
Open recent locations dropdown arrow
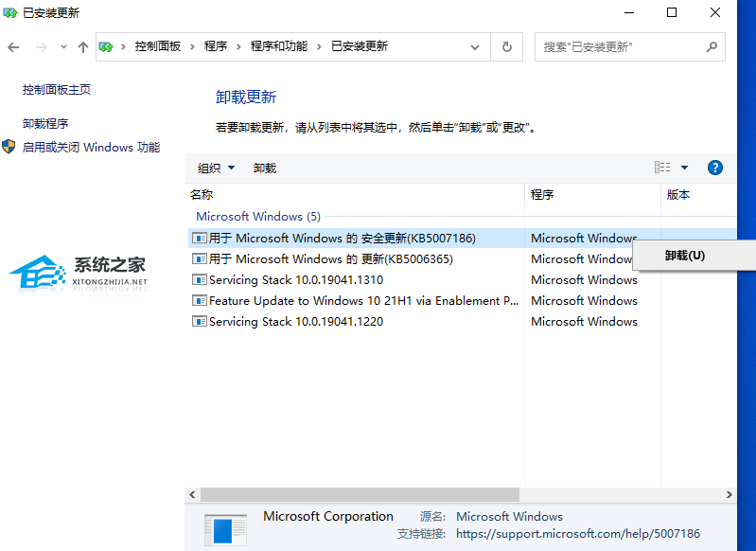63,47
